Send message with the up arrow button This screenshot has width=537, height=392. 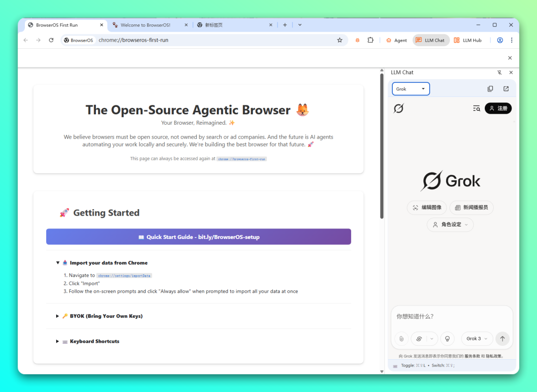click(x=502, y=339)
